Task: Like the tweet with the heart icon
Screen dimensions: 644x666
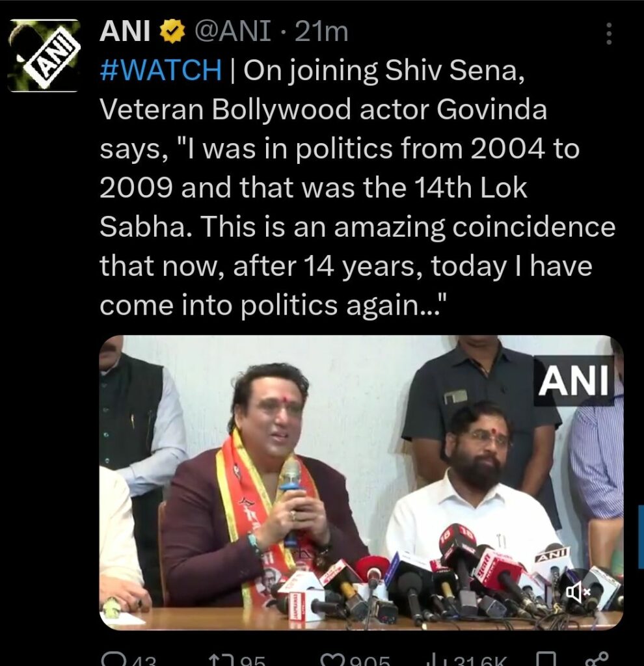Action: pos(332,658)
